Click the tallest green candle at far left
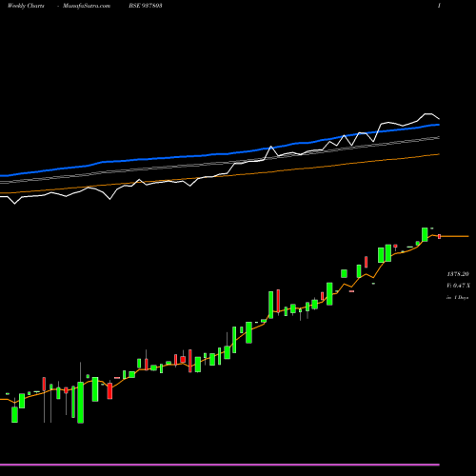Screen dimensions: 476x476 click(x=81, y=403)
